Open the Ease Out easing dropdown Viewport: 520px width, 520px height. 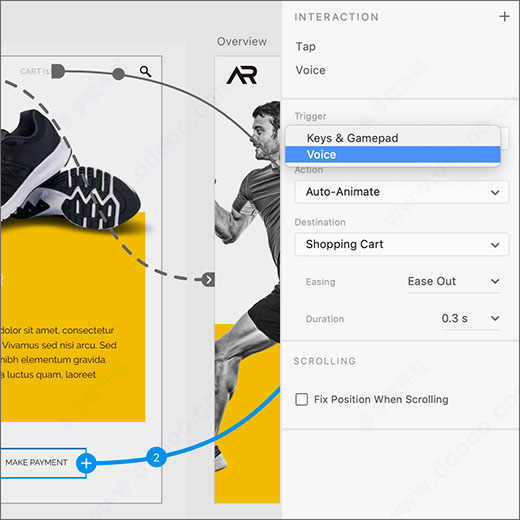pyautogui.click(x=454, y=282)
